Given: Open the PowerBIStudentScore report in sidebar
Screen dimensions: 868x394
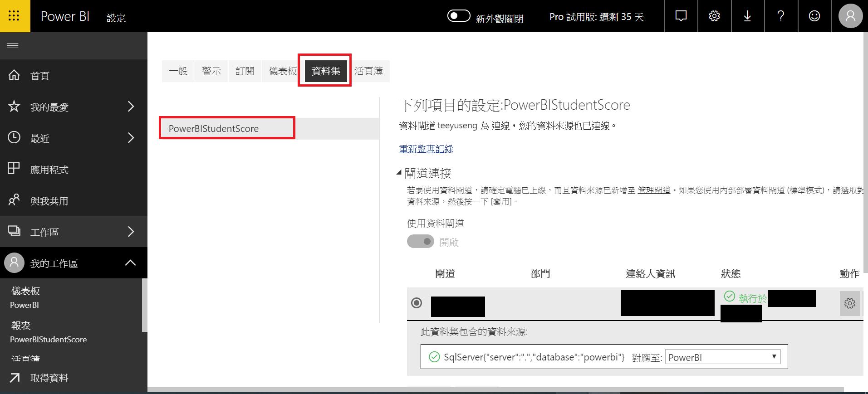Looking at the screenshot, I should click(49, 340).
